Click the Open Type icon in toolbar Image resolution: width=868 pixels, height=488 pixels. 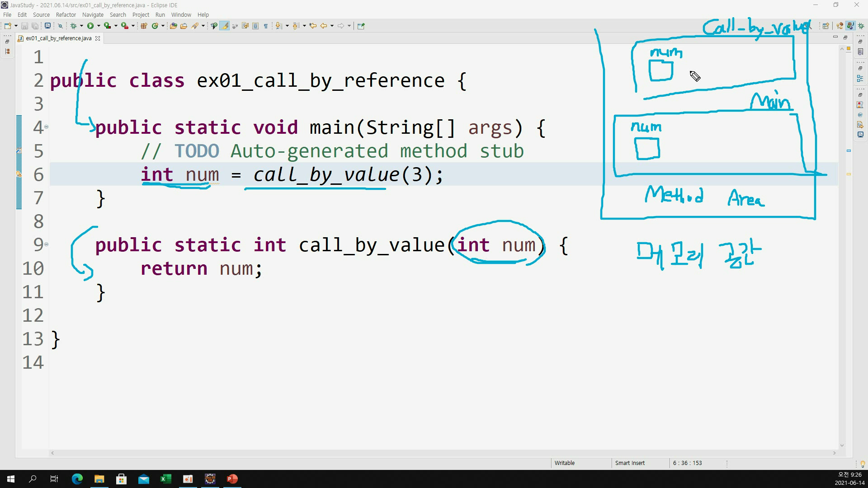click(x=173, y=26)
